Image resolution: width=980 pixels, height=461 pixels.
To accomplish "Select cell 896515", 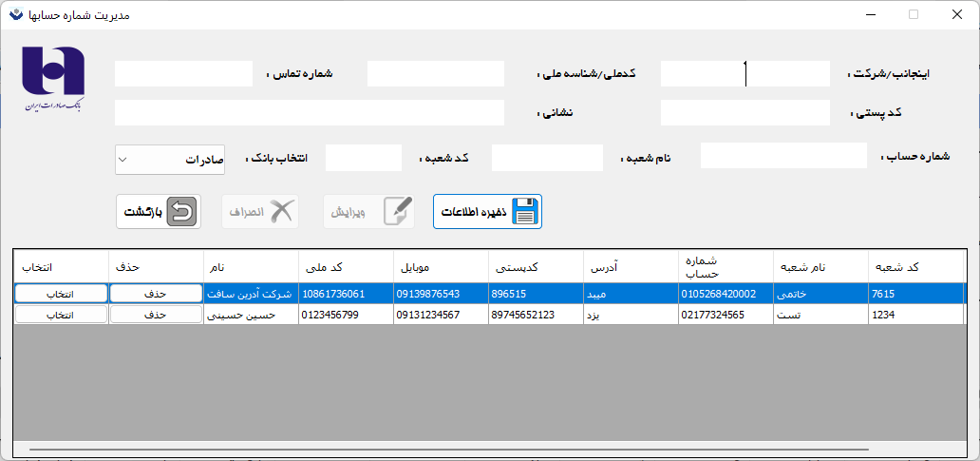I will click(537, 294).
